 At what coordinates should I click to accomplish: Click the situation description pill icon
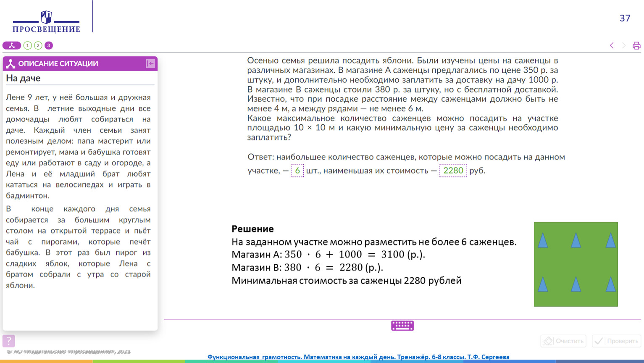coord(12,45)
